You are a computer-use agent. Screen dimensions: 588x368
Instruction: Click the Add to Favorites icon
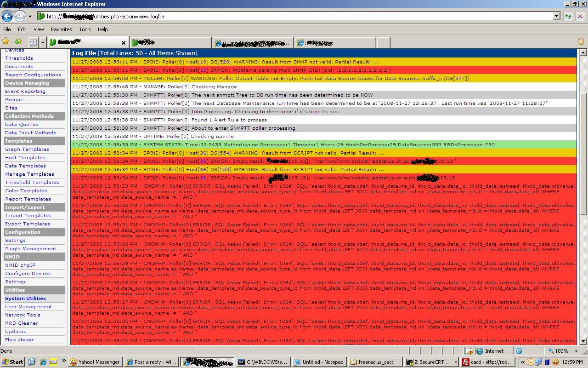(x=18, y=42)
